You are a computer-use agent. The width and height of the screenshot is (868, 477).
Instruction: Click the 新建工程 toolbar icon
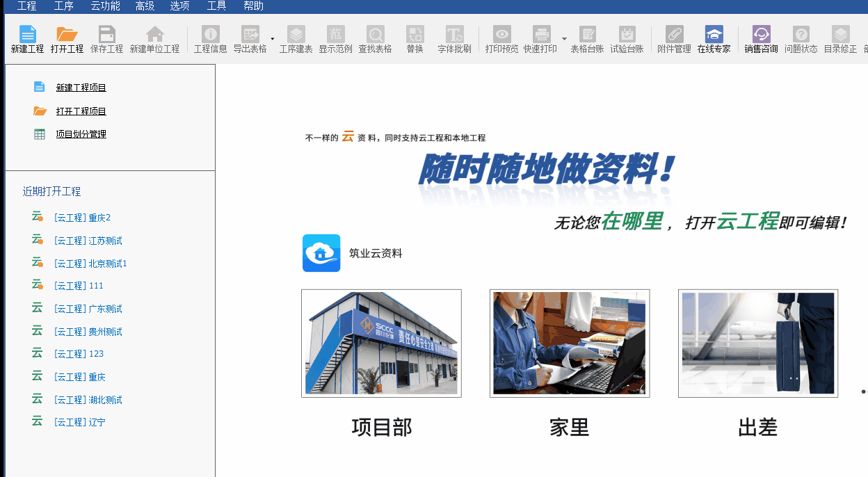click(27, 35)
